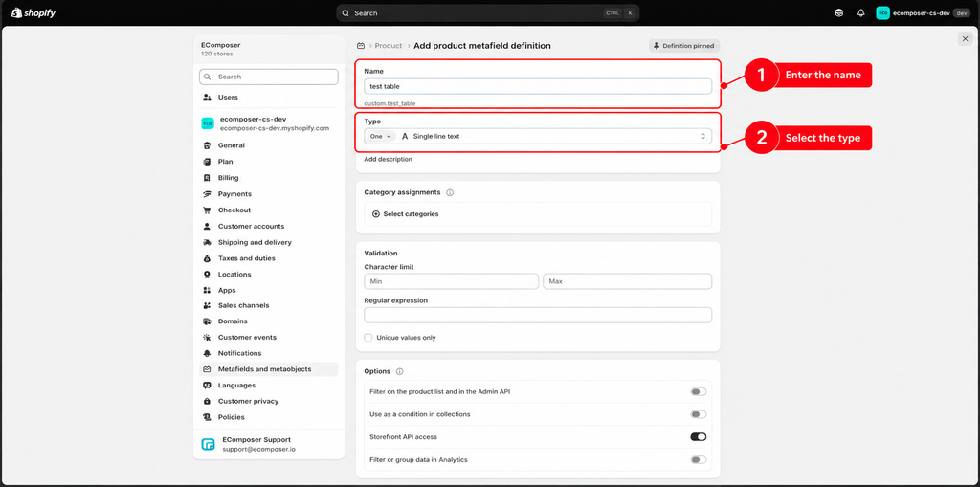
Task: Open the Single line text type selector
Action: pyautogui.click(x=554, y=136)
